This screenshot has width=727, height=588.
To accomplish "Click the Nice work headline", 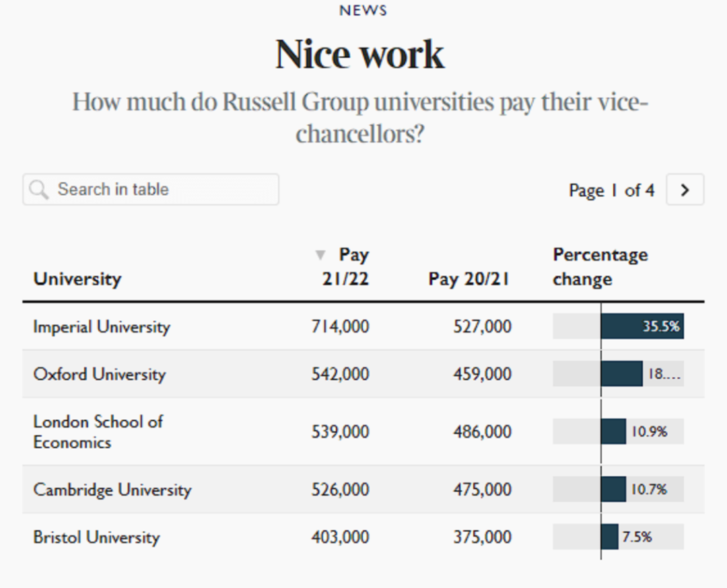I will 360,54.
